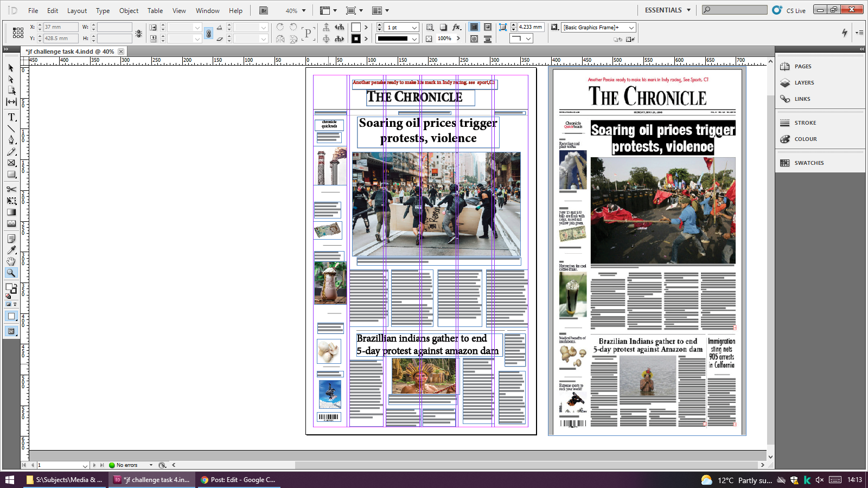The height and width of the screenshot is (488, 868).
Task: Click the rotate 90° anticlockwise icon
Action: [x=293, y=27]
